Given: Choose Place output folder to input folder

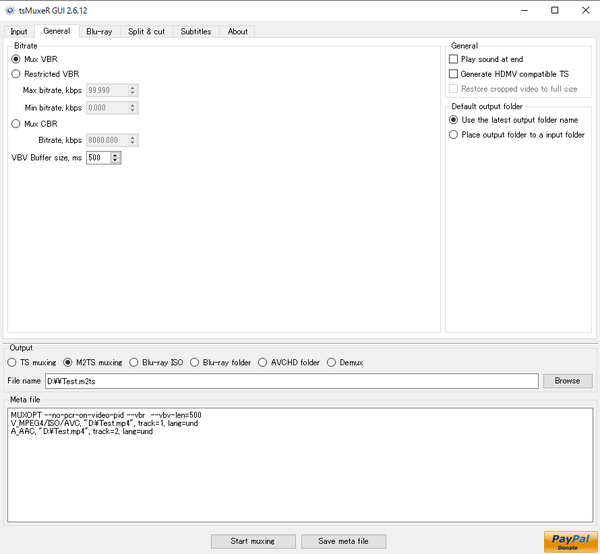Looking at the screenshot, I should tap(517, 135).
